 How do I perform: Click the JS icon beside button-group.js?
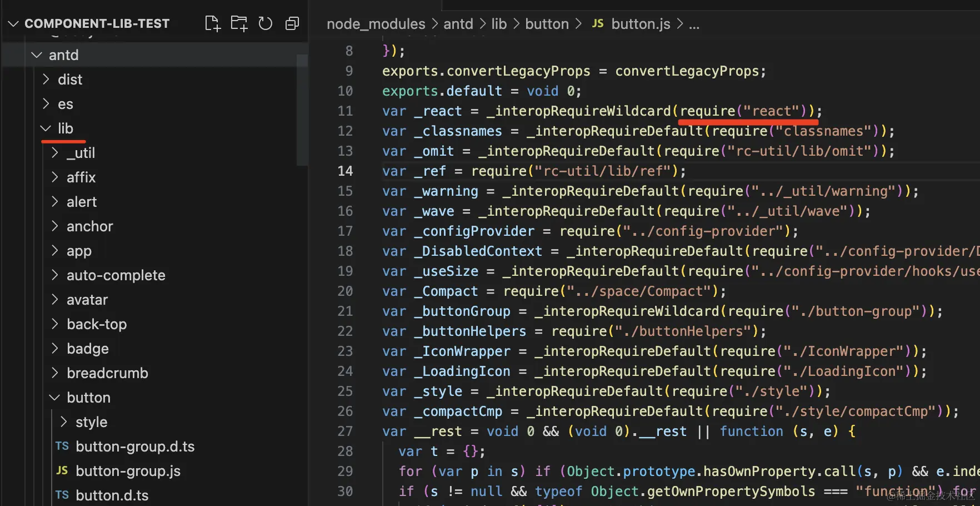tap(62, 471)
